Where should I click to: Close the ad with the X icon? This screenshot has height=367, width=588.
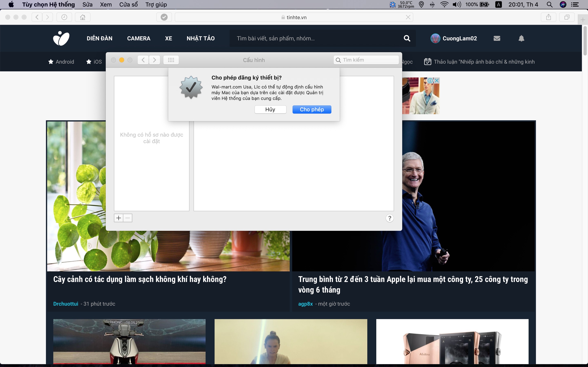pos(437,80)
